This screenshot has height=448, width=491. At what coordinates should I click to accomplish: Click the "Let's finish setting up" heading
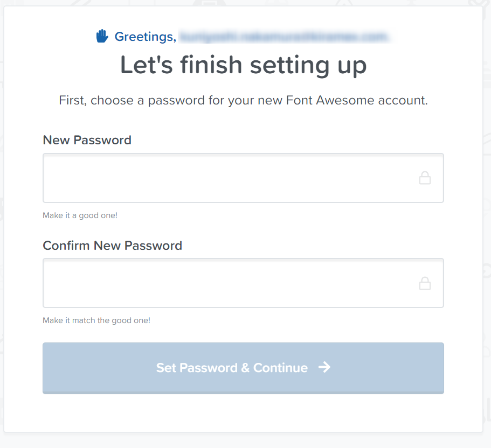(x=243, y=65)
